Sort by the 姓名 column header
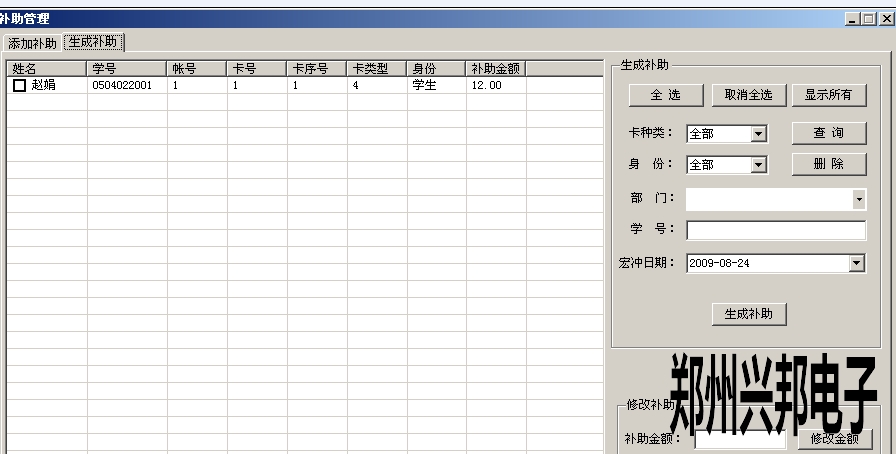Viewport: 896px width, 454px height. (x=47, y=69)
